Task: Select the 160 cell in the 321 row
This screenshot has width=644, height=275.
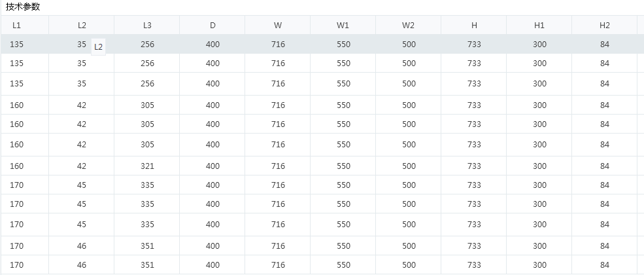Action: (16, 166)
